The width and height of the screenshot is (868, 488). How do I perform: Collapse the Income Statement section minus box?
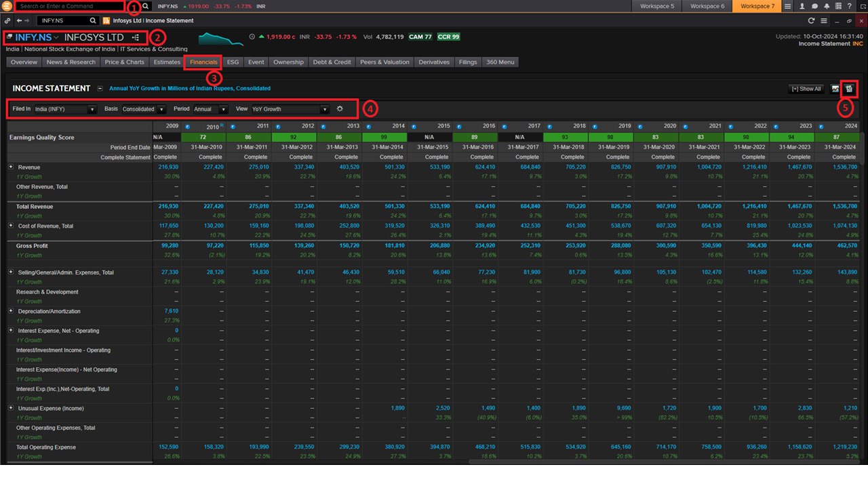pyautogui.click(x=100, y=88)
